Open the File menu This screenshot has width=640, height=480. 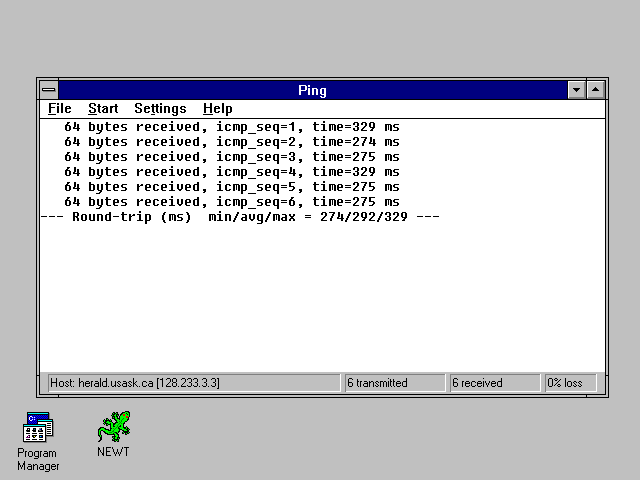(x=59, y=108)
